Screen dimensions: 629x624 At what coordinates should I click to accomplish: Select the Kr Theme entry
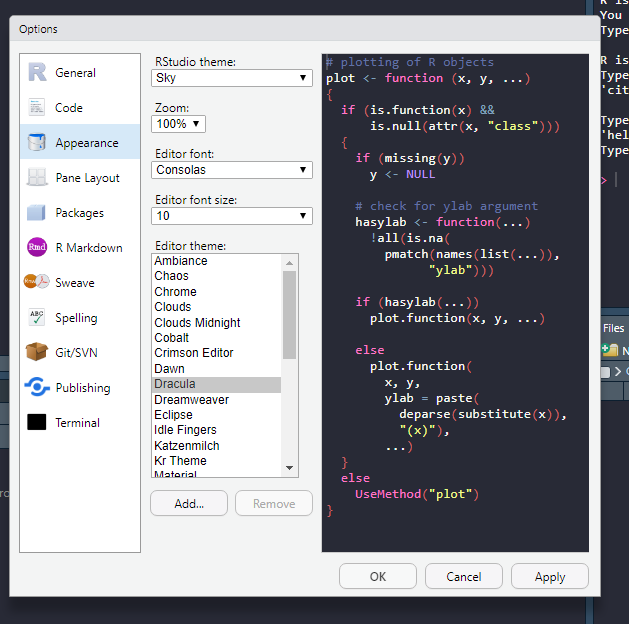217,461
